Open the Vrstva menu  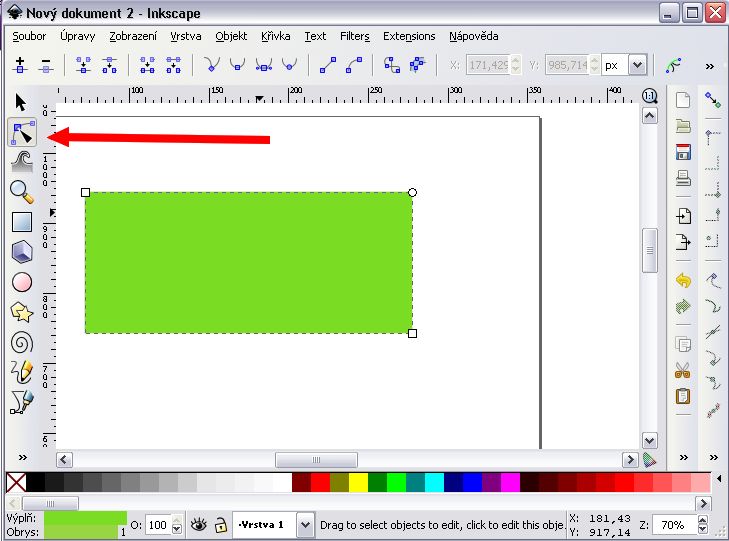[x=186, y=36]
